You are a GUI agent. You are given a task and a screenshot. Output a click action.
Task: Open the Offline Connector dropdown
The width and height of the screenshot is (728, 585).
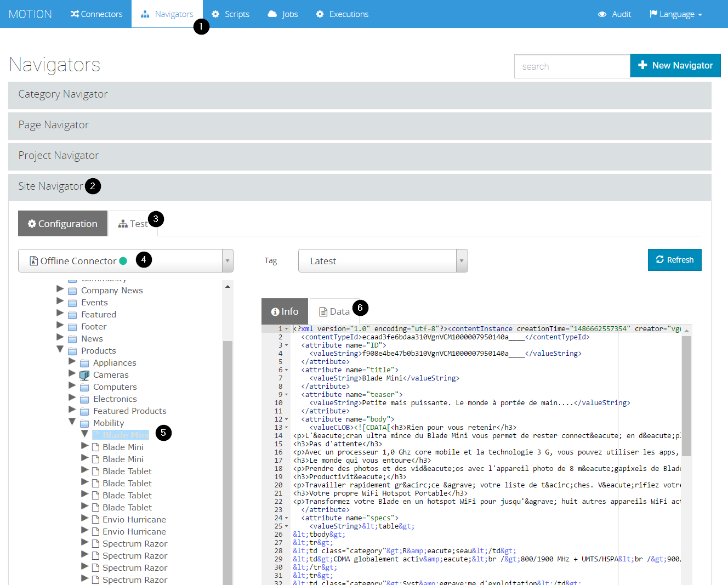point(126,260)
